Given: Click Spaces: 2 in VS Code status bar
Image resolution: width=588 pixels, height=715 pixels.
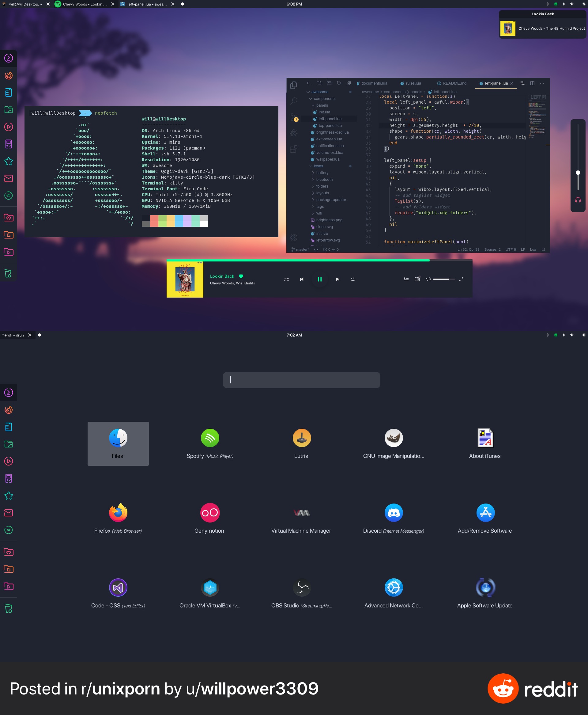Looking at the screenshot, I should coord(492,249).
